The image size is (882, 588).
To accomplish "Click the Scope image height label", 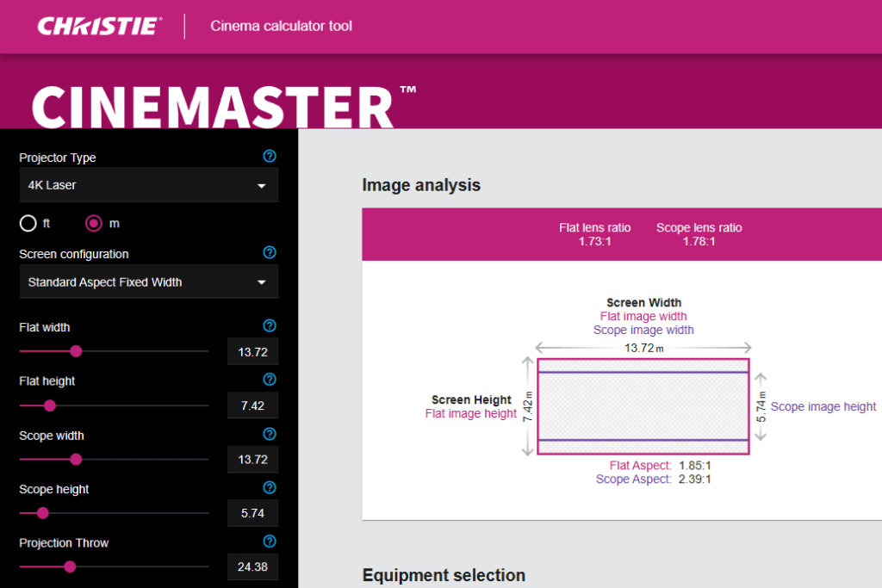I will (823, 406).
